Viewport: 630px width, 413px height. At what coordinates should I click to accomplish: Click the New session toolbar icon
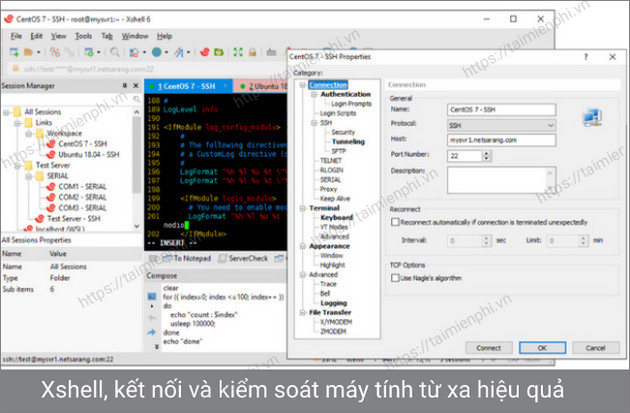[x=14, y=52]
